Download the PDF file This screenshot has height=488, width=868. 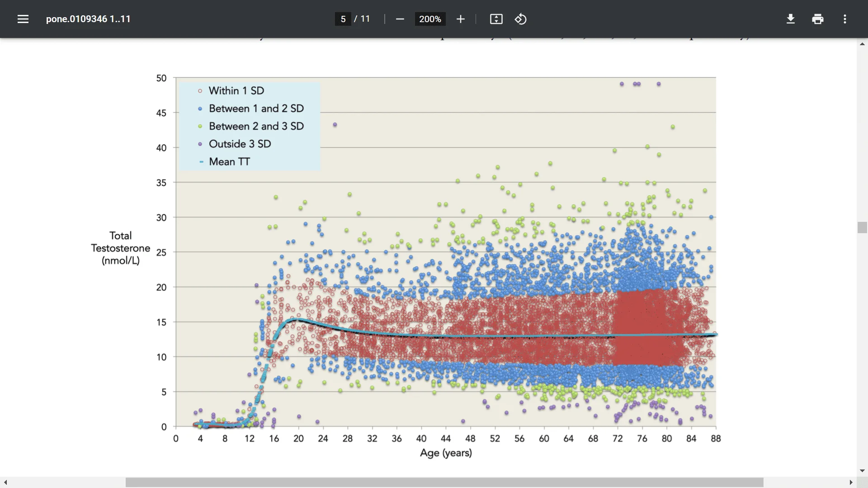pyautogui.click(x=790, y=19)
